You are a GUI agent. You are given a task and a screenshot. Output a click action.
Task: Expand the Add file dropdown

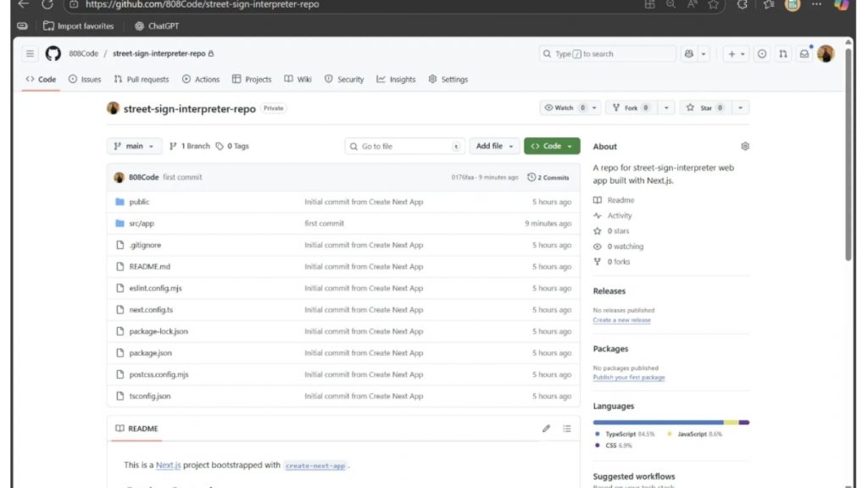(494, 146)
